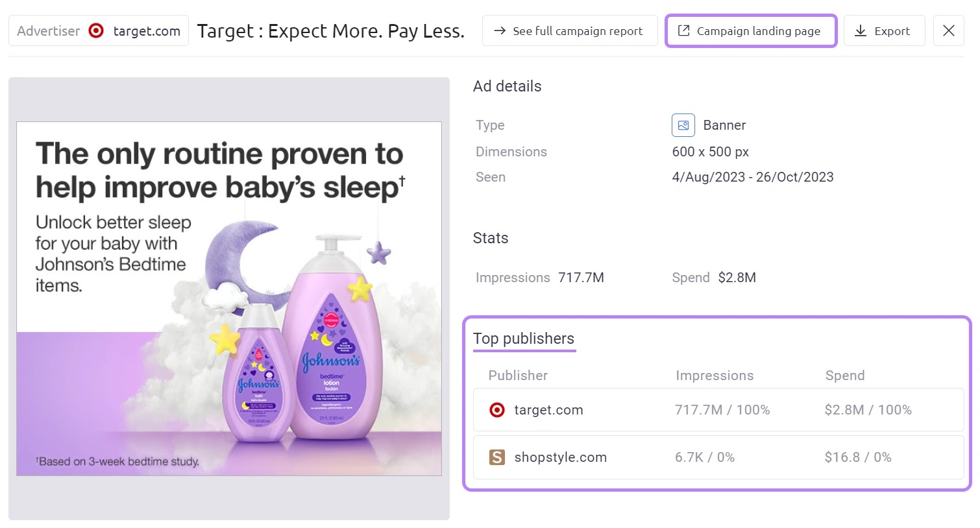
Task: Select the 717.7M impressions stat value
Action: coord(581,277)
